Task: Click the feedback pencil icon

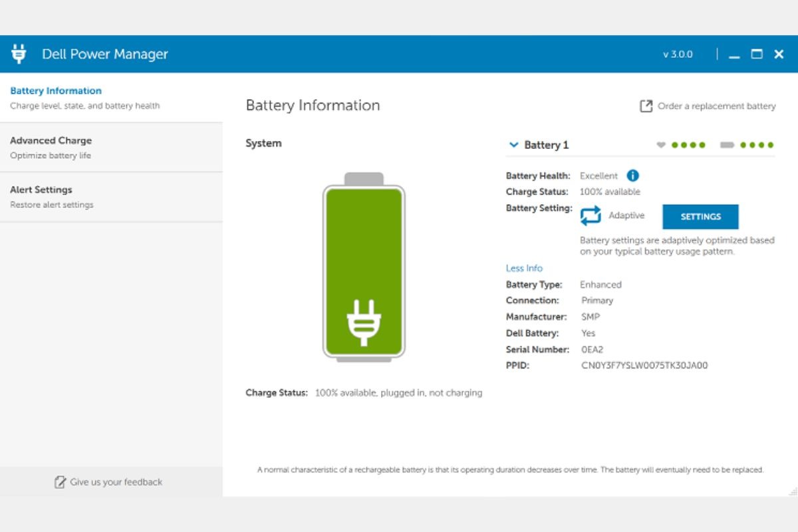Action: pos(61,482)
